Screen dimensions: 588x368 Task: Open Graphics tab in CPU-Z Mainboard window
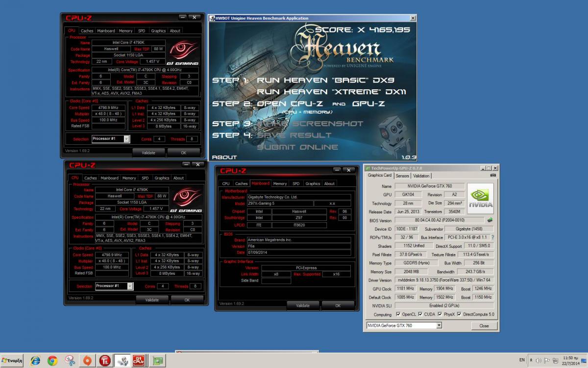tap(313, 184)
